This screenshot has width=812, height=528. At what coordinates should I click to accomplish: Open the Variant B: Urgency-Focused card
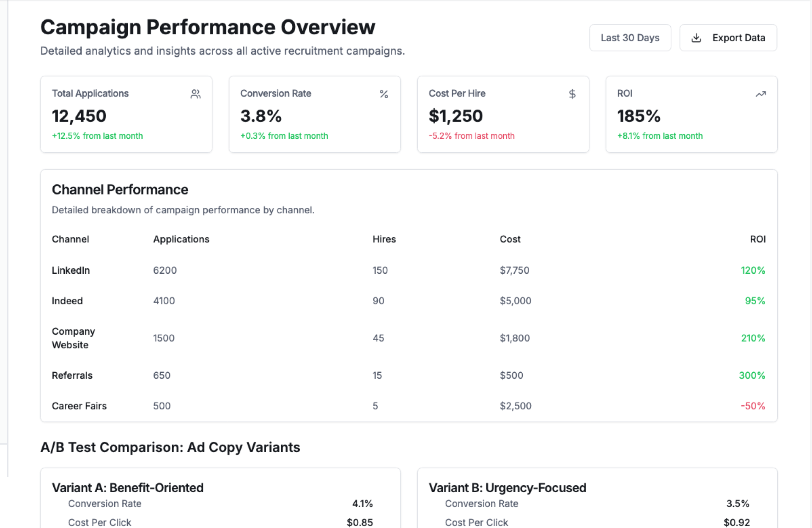pyautogui.click(x=507, y=488)
